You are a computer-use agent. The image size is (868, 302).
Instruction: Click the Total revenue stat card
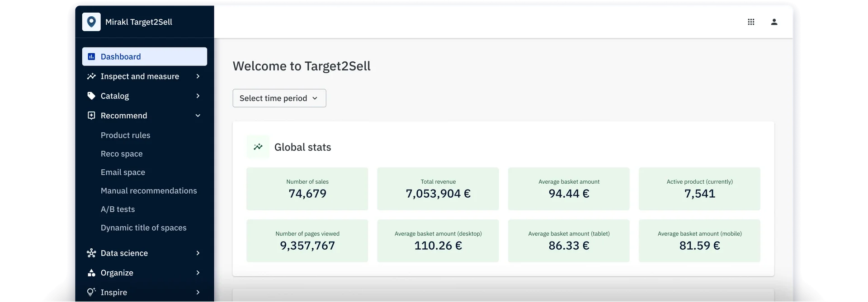[x=438, y=189]
